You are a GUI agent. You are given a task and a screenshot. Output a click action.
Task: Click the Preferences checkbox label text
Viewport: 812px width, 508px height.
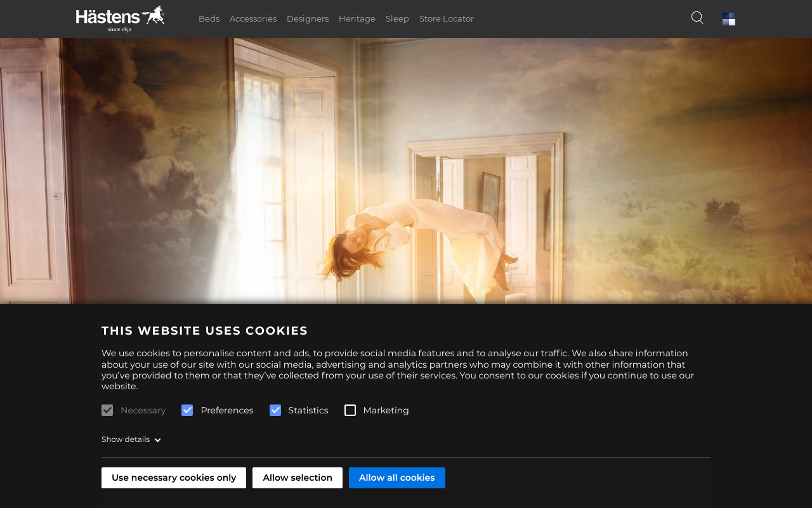coord(227,410)
